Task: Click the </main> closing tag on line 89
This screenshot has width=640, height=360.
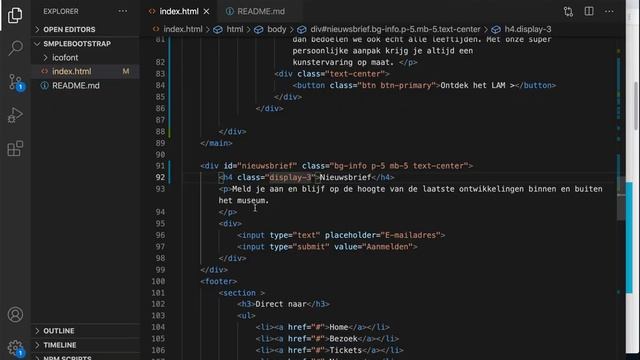Action: point(216,143)
